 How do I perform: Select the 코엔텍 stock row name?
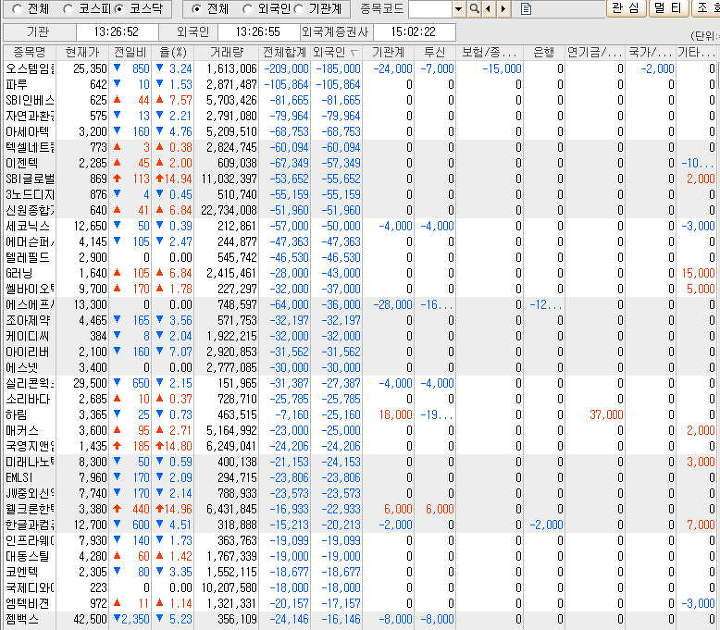click(x=22, y=572)
